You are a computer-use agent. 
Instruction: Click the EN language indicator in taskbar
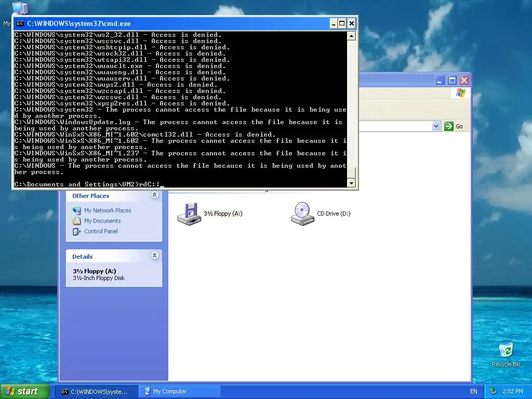(x=474, y=391)
